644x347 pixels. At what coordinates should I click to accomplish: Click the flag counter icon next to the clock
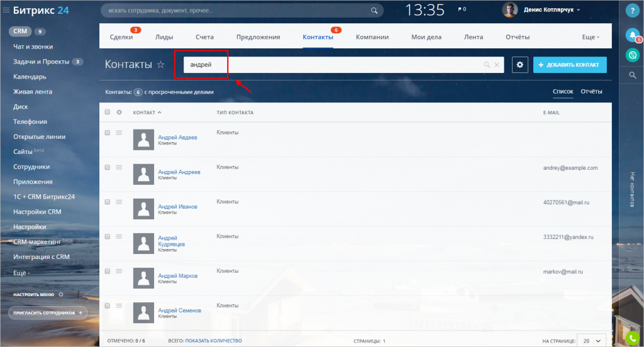[x=462, y=9]
